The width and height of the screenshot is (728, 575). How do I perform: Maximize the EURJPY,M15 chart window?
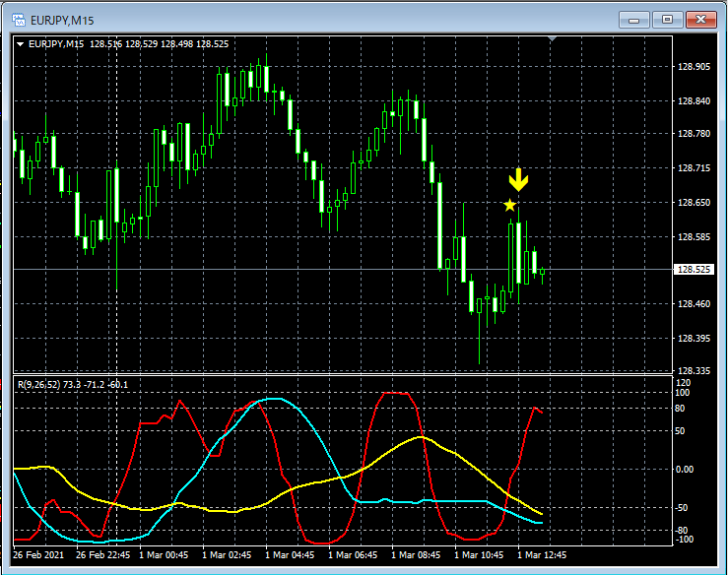click(667, 20)
